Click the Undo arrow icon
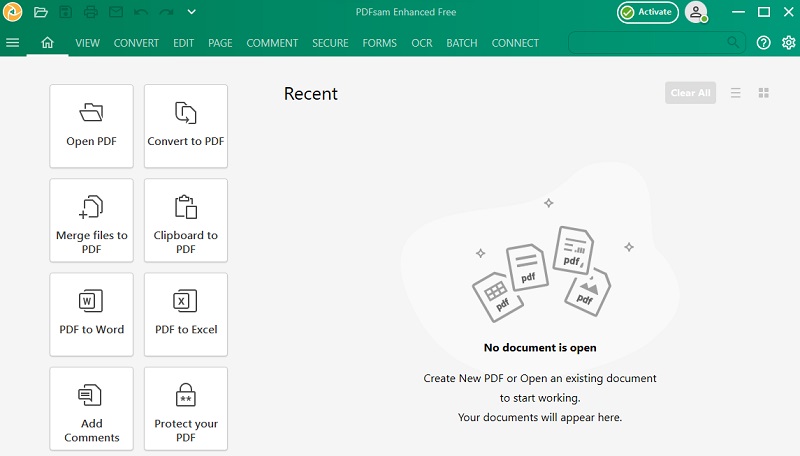Viewport: 800px width, 456px height. tap(141, 12)
